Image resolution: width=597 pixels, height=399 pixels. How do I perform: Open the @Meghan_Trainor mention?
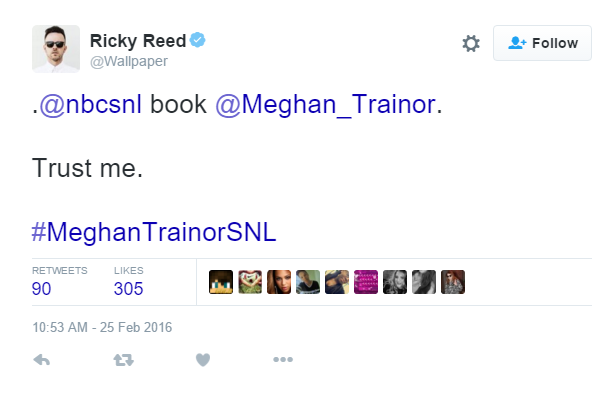click(x=326, y=104)
